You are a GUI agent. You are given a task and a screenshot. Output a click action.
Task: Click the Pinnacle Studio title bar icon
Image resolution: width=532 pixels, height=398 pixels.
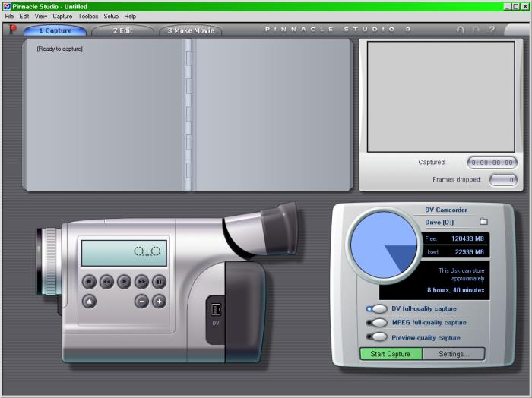click(7, 6)
